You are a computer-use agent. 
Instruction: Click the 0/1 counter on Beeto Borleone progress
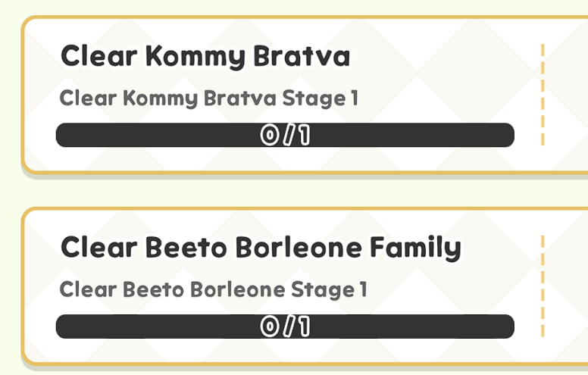click(x=286, y=327)
